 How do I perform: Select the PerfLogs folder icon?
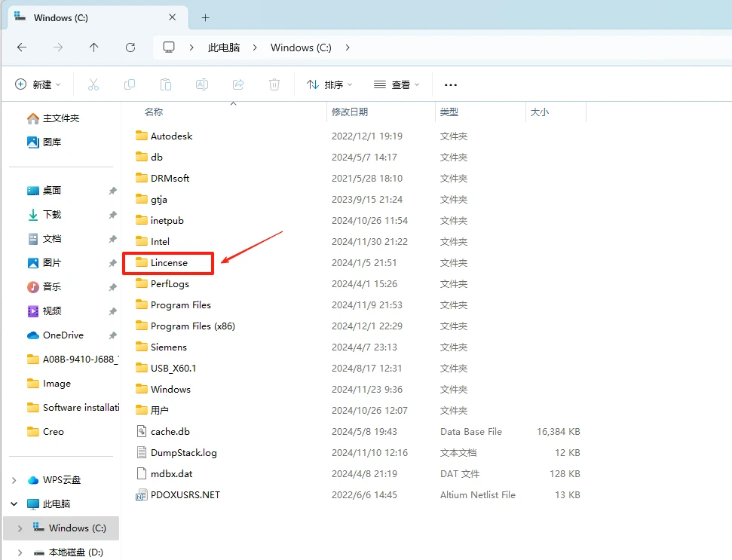(x=142, y=283)
